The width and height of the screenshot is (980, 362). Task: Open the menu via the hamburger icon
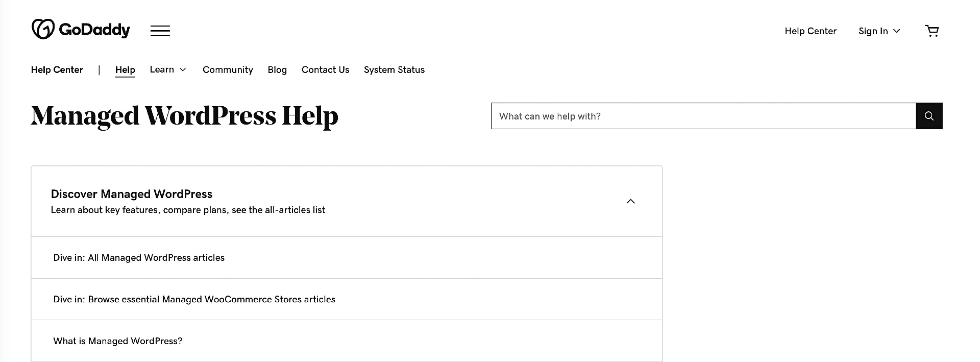coord(160,31)
